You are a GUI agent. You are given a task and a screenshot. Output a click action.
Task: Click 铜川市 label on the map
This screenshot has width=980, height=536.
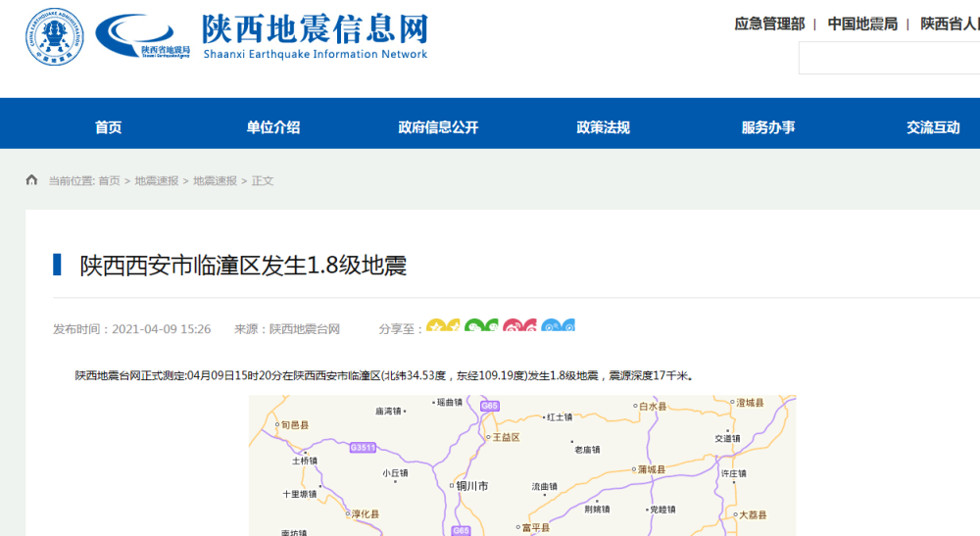[472, 485]
